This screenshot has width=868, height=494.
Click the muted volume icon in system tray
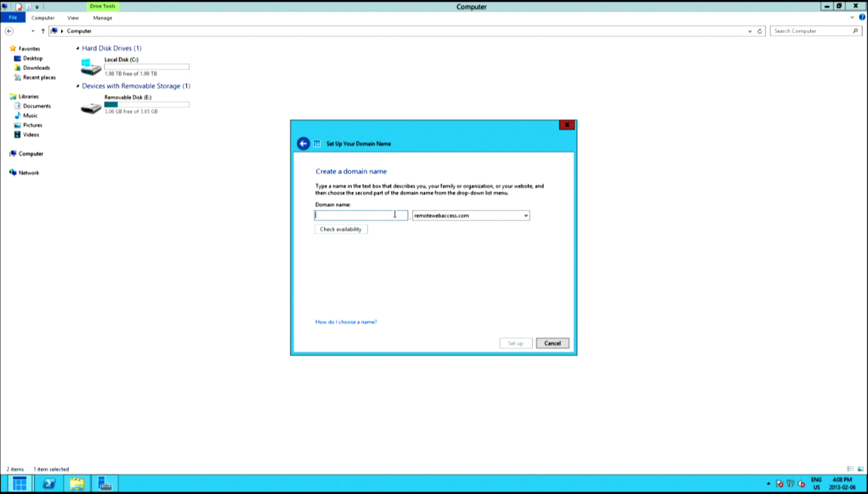pyautogui.click(x=801, y=484)
